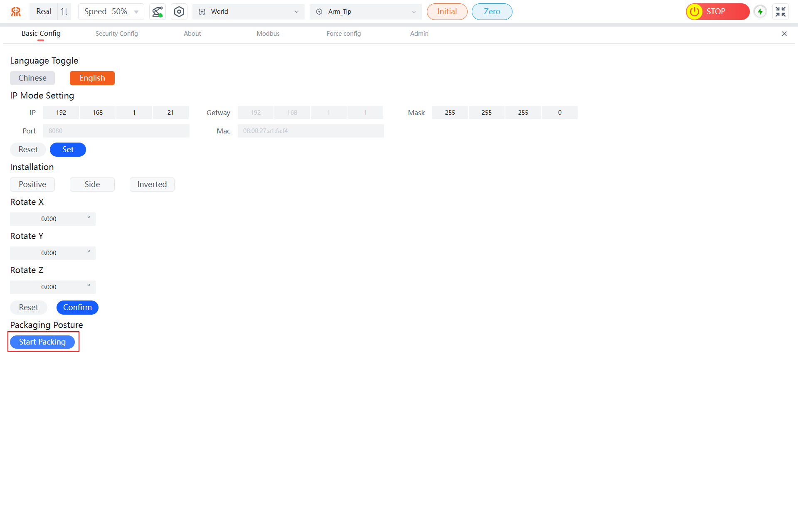Image resolution: width=798 pixels, height=532 pixels.
Task: Open the Modbus tab
Action: pyautogui.click(x=268, y=34)
